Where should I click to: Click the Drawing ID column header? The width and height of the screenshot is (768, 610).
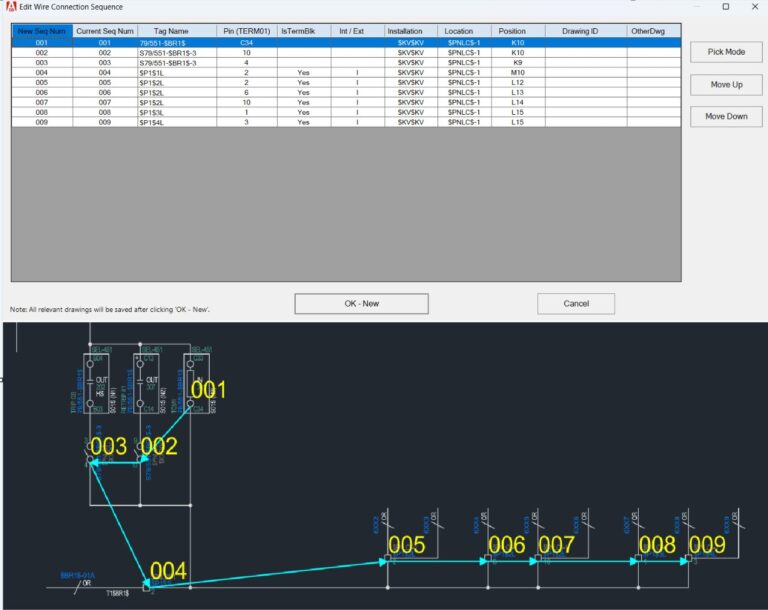tap(580, 31)
